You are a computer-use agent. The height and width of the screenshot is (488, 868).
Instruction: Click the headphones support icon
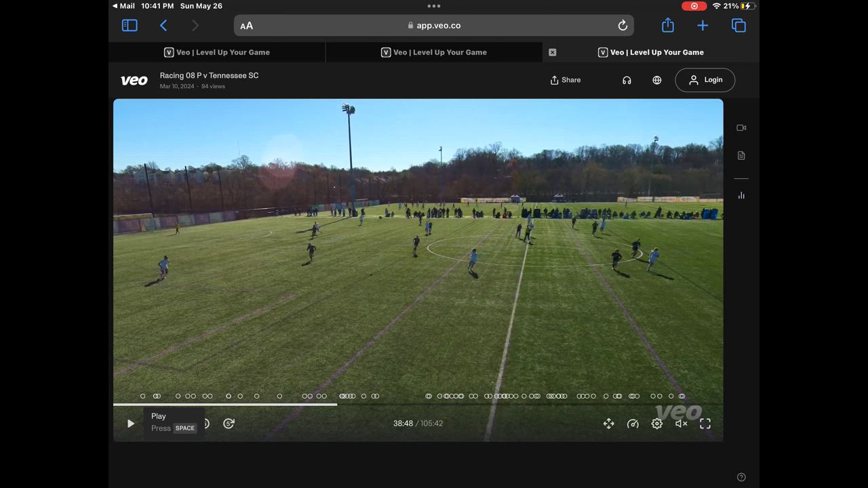coord(627,80)
